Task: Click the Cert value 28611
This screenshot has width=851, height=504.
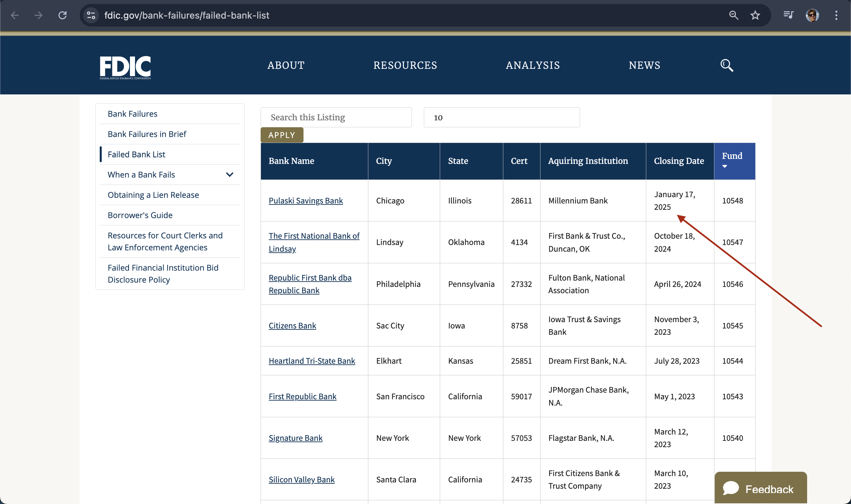Action: [x=521, y=201]
